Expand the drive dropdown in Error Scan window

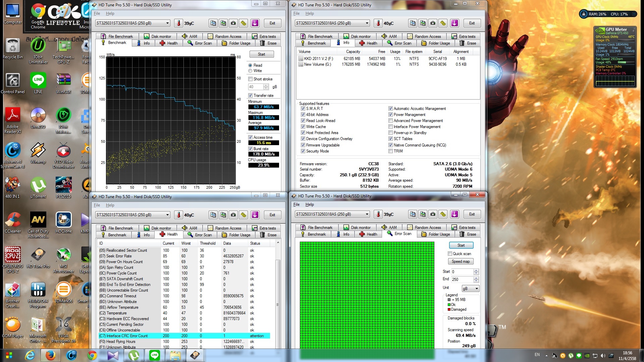[x=367, y=214]
